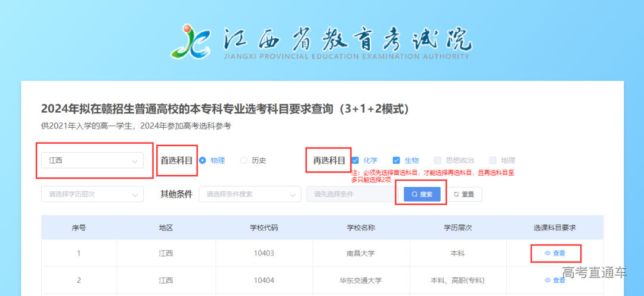
Task: Click the 选课科目要求 column header
Action: click(x=555, y=228)
